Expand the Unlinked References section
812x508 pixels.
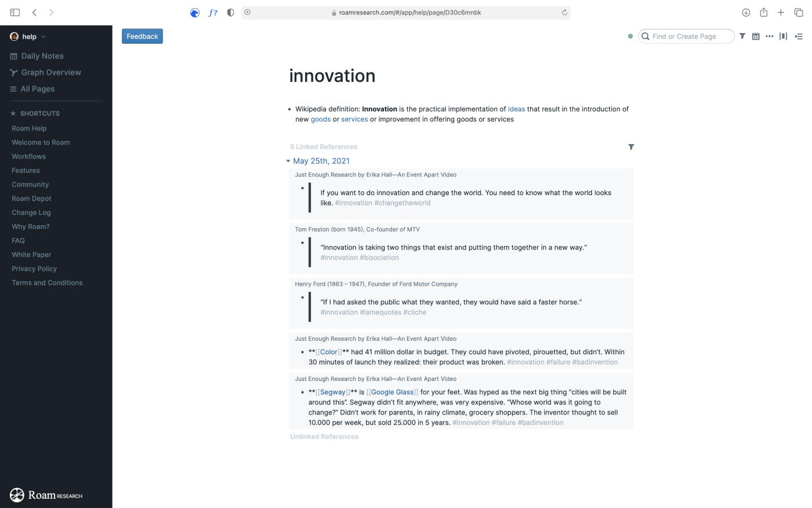tap(324, 437)
